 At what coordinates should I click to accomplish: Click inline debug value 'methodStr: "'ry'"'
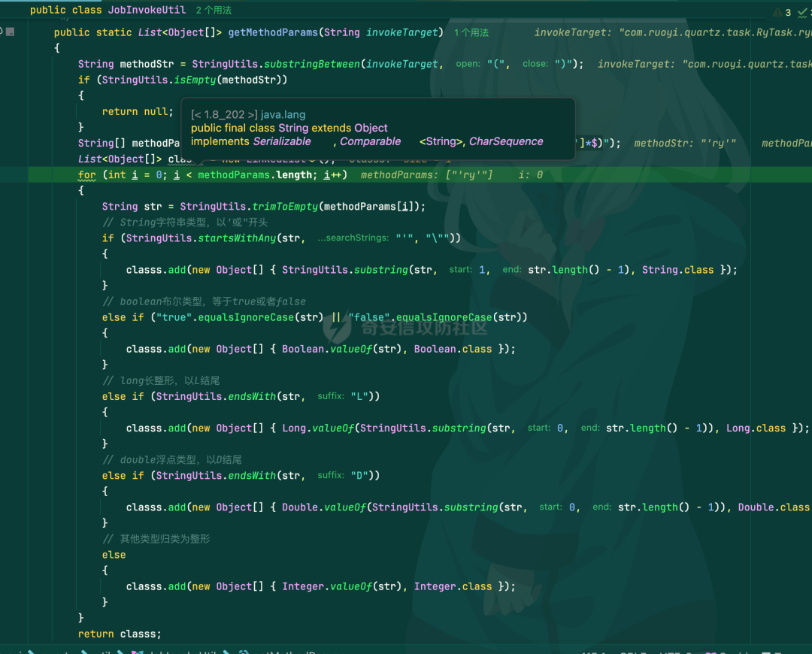pos(685,143)
